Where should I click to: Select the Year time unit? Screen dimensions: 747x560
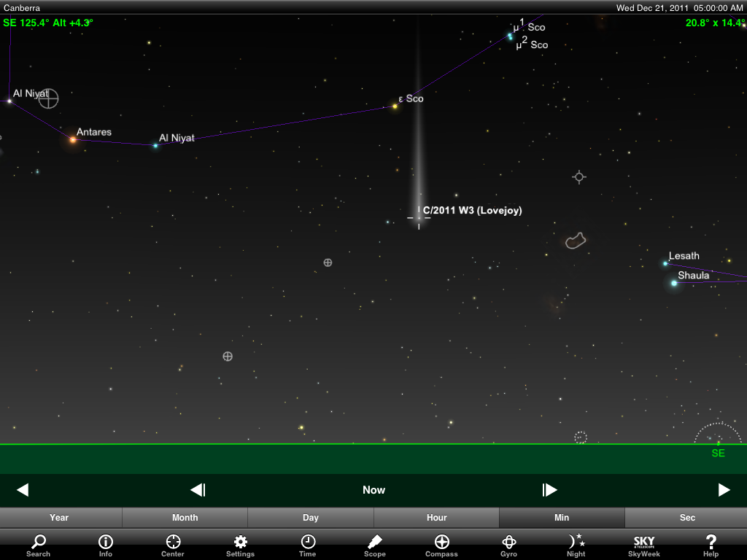(x=61, y=518)
